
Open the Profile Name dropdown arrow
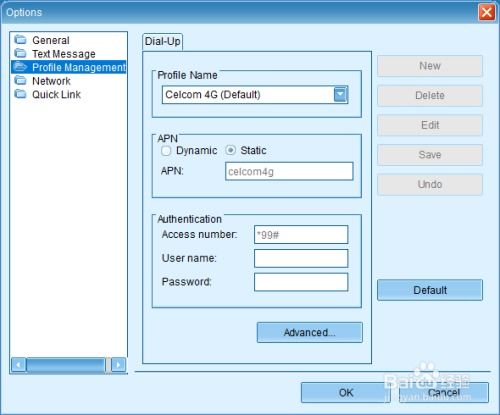coord(340,95)
